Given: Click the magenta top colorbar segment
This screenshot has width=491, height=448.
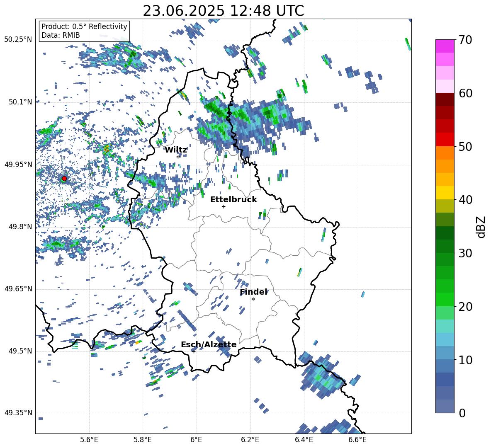Looking at the screenshot, I should [445, 46].
